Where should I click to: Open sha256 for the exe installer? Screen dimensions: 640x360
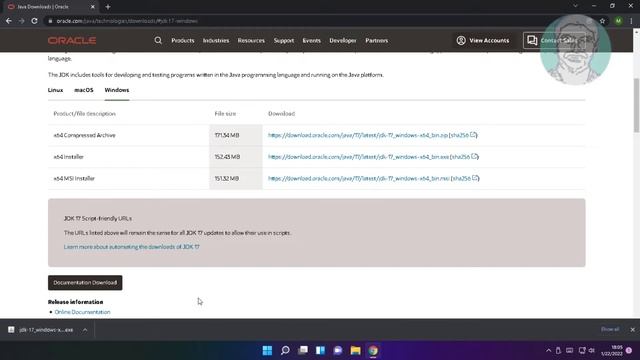click(464, 157)
